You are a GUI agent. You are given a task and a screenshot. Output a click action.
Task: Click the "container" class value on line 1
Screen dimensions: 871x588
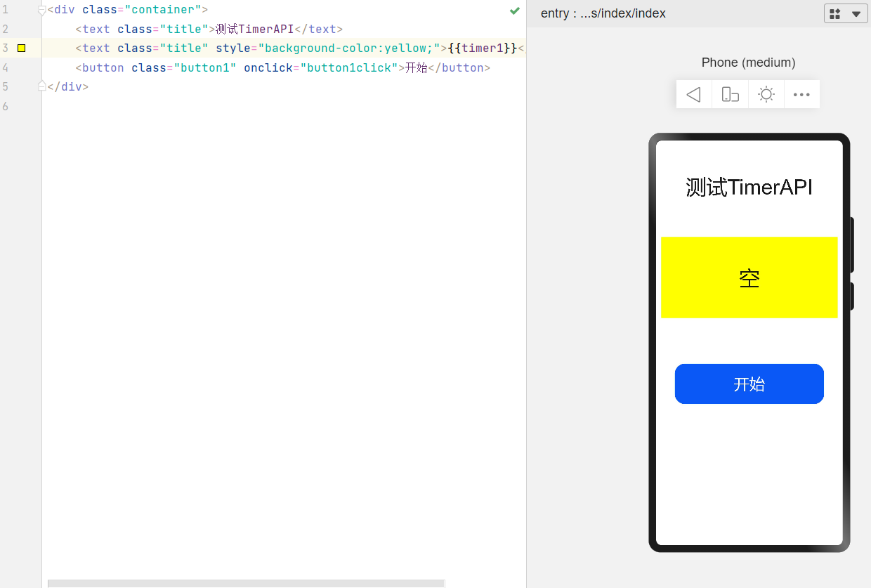point(163,11)
